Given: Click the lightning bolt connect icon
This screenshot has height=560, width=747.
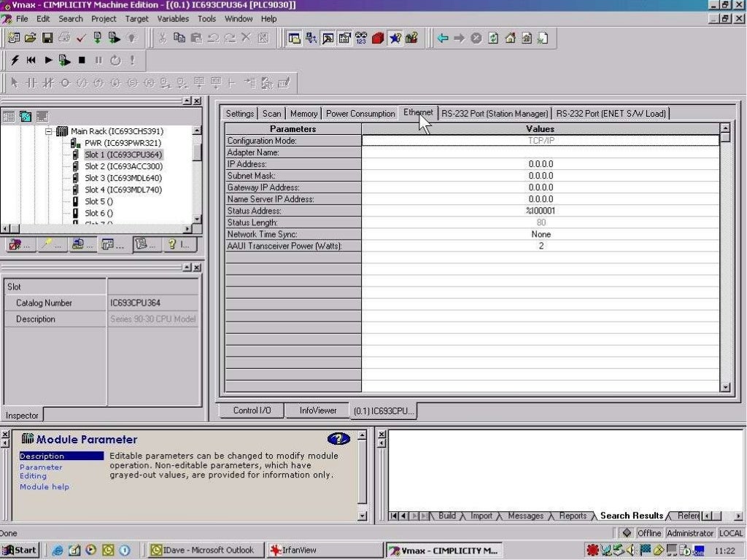Looking at the screenshot, I should click(15, 61).
